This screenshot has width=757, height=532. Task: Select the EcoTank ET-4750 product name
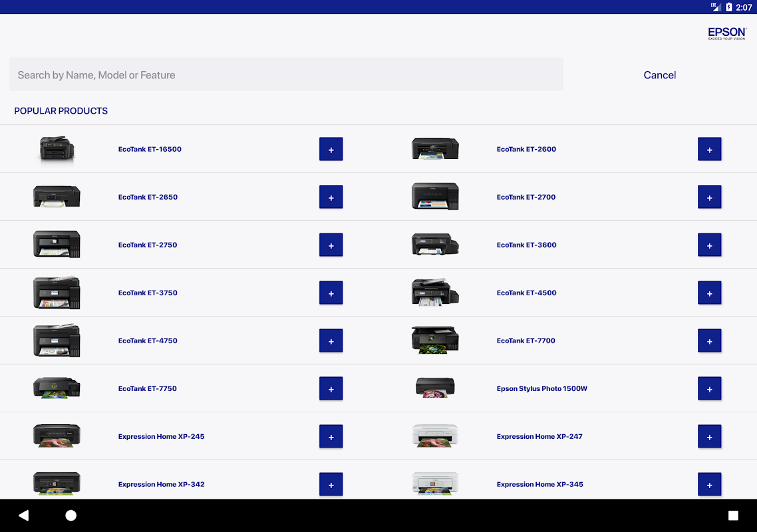(148, 340)
